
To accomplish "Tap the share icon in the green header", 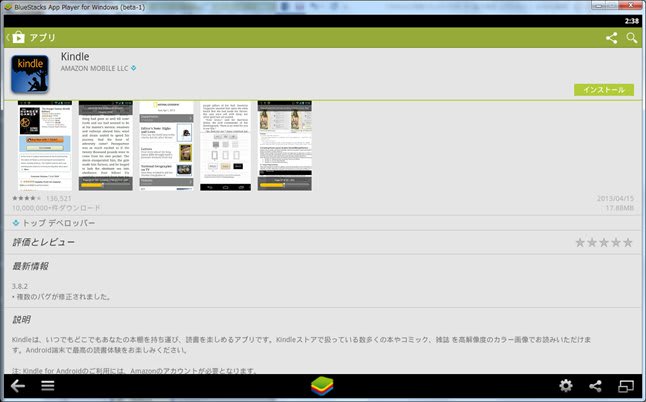I will [611, 38].
